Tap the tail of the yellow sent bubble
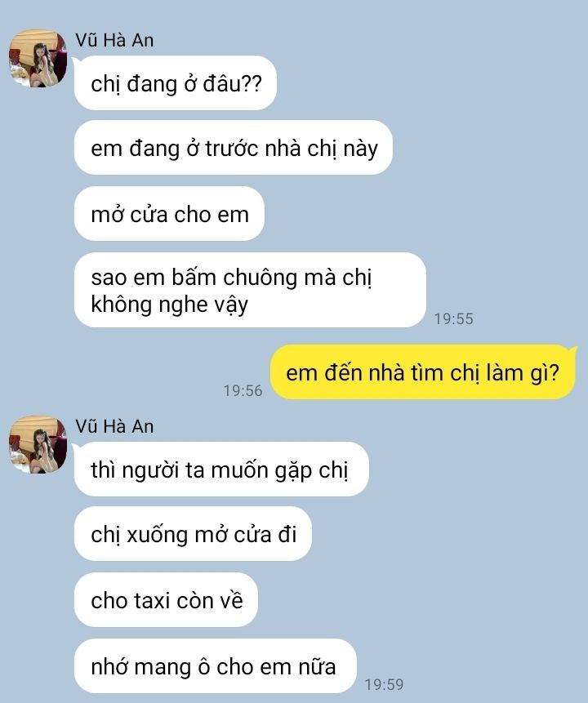 point(572,350)
